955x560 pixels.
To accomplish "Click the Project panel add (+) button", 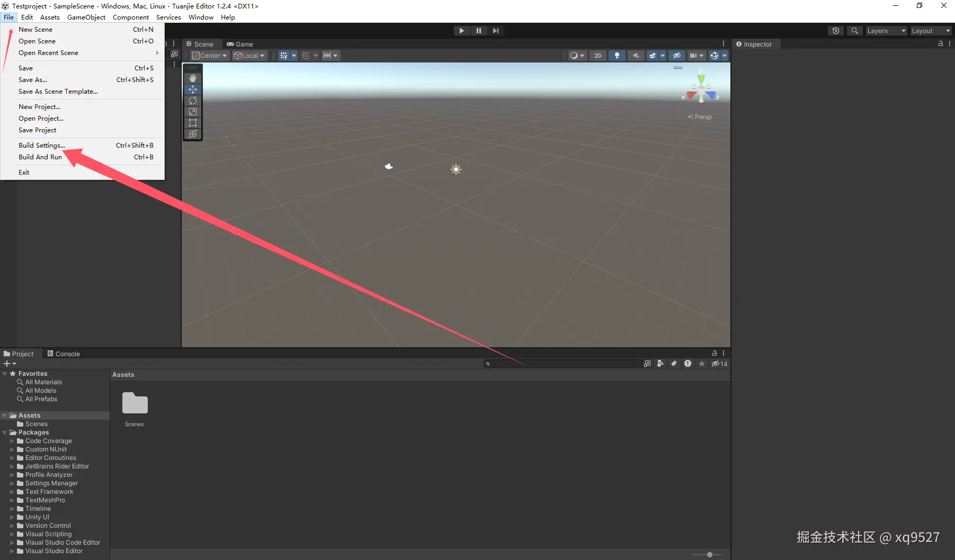I will pos(10,364).
